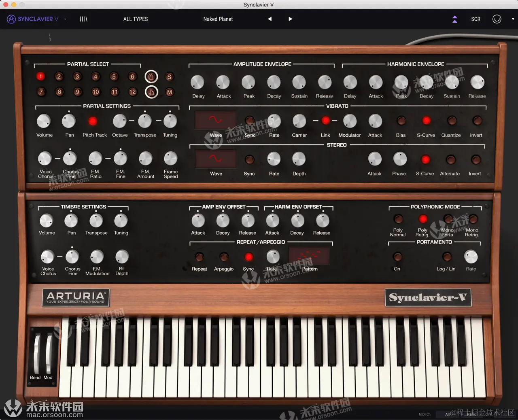This screenshot has height=420, width=518.
Task: Select Mono Retrig. mode
Action: [x=472, y=219]
